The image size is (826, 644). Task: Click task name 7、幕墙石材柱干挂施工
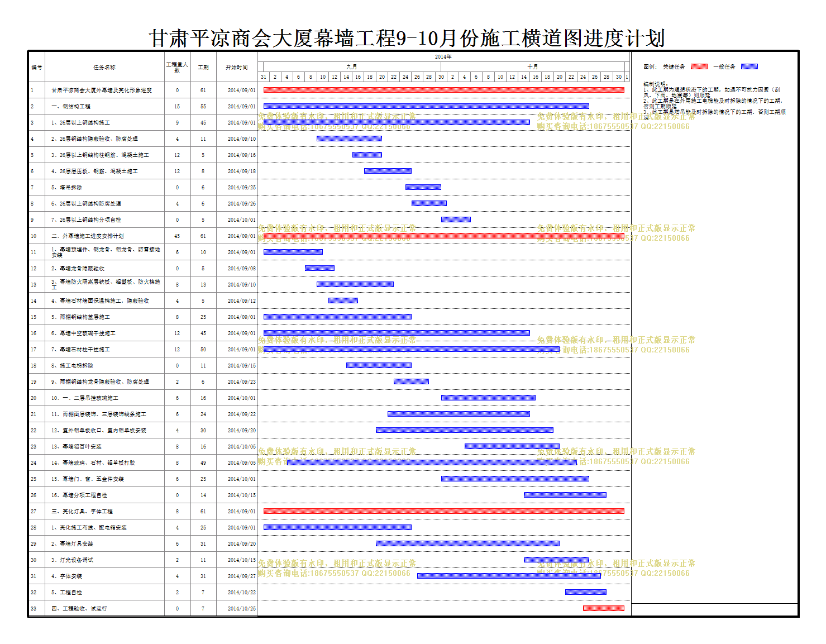tap(80, 349)
